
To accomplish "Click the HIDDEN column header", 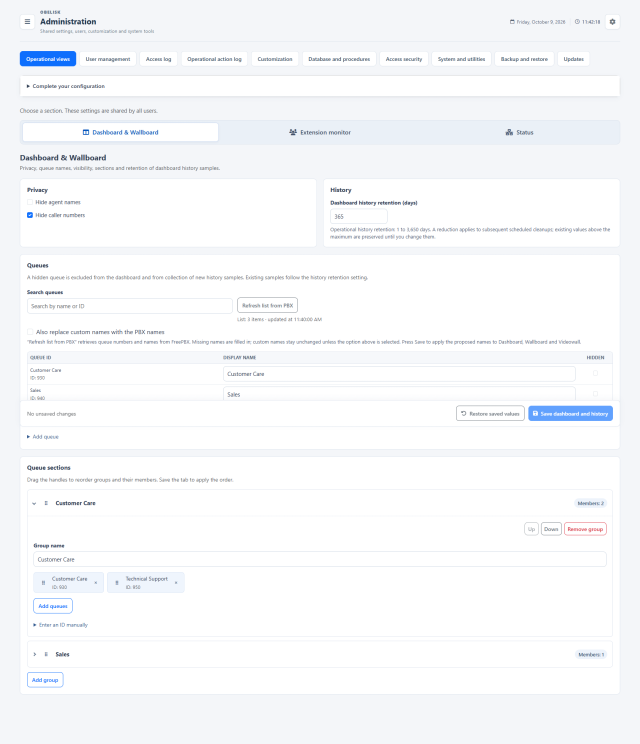I will [595, 357].
